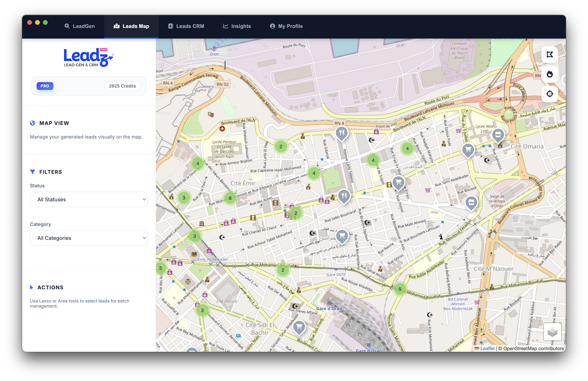
Task: Click the funnel icon beside Filters
Action: click(x=33, y=172)
